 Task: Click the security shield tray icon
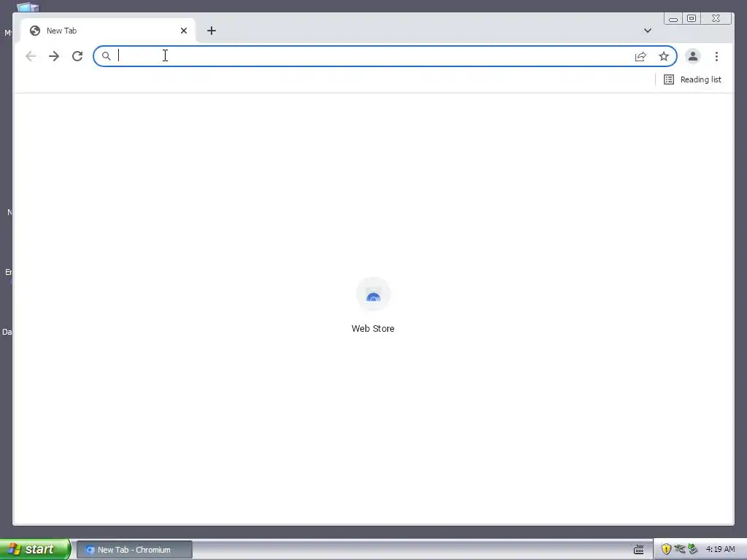coord(666,550)
